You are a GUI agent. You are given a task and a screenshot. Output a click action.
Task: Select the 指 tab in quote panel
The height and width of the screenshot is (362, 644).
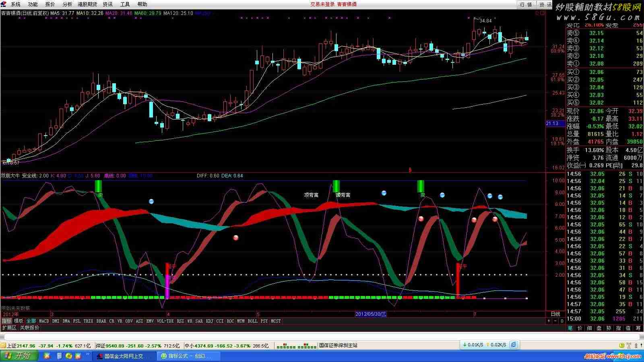(618, 328)
